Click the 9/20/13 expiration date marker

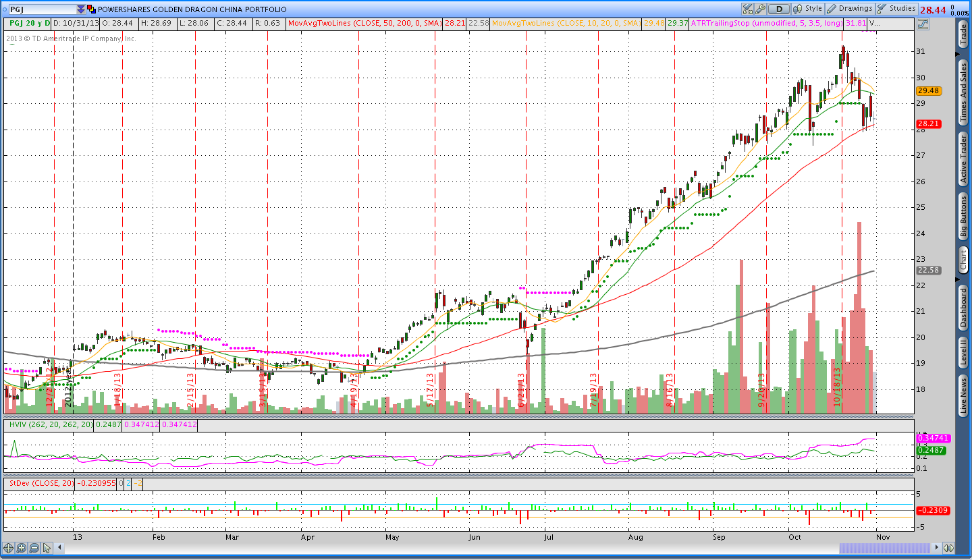click(x=761, y=389)
